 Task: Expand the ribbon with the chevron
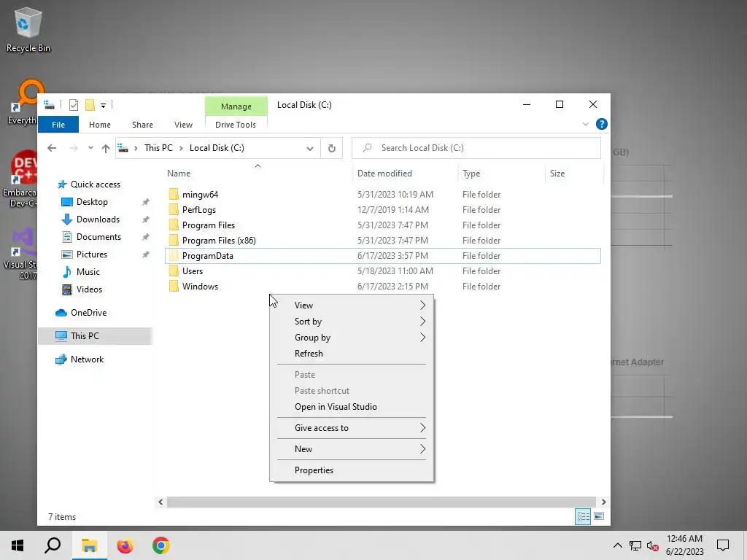click(x=586, y=124)
